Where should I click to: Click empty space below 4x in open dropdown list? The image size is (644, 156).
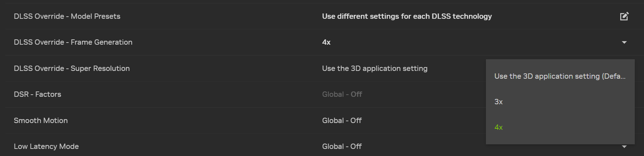[560, 139]
